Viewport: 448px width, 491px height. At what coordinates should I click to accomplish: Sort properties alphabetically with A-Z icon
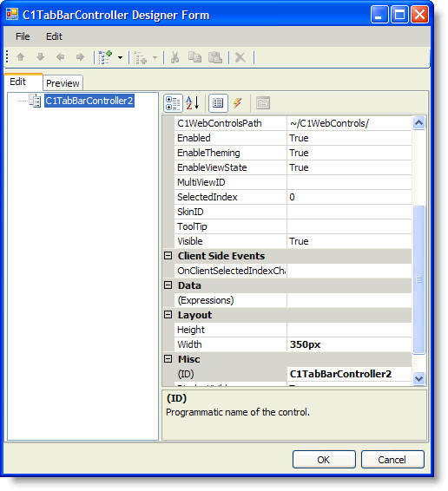tap(193, 103)
